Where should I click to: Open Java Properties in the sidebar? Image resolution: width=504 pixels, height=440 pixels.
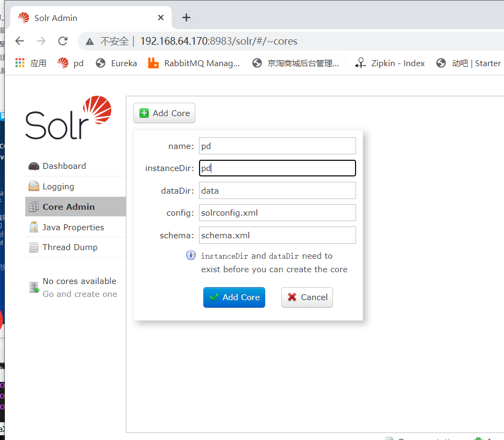(x=75, y=227)
